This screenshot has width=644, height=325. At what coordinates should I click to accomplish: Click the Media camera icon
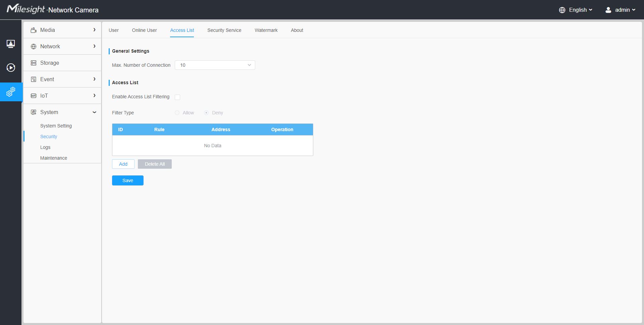coord(34,30)
